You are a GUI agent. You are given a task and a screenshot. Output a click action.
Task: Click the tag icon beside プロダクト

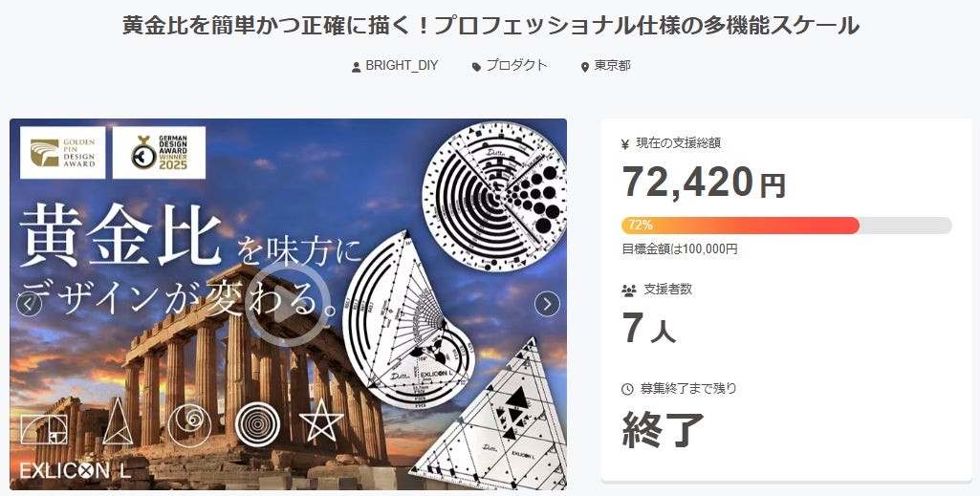point(476,67)
